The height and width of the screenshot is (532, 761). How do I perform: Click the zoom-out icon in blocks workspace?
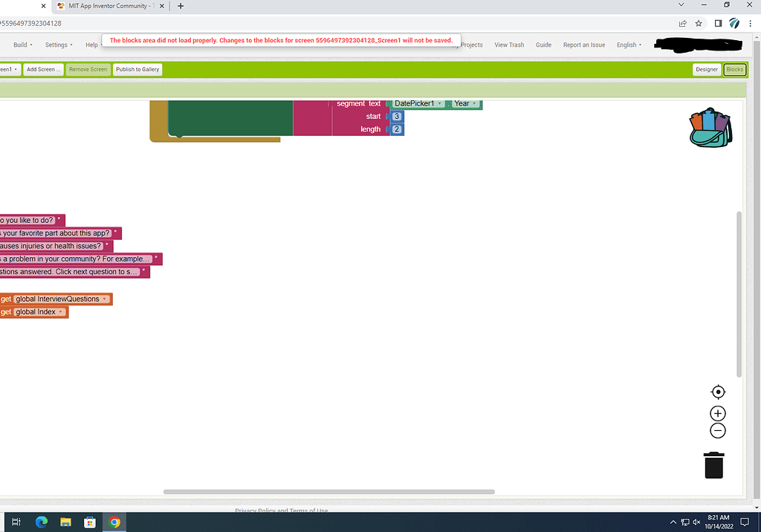tap(717, 429)
